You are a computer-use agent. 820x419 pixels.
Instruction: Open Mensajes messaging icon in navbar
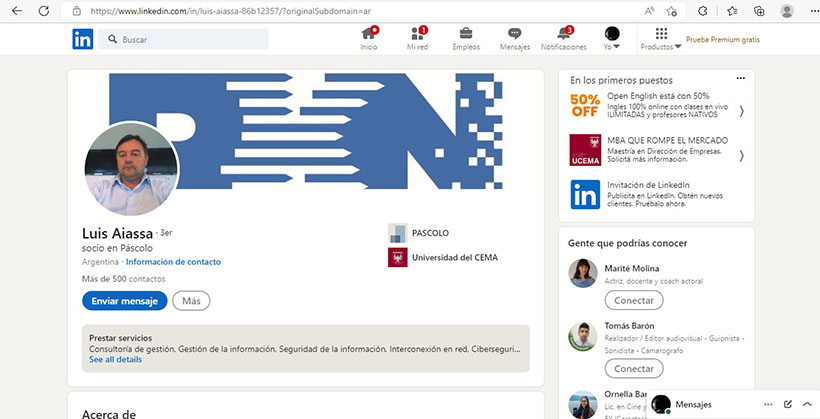(514, 34)
